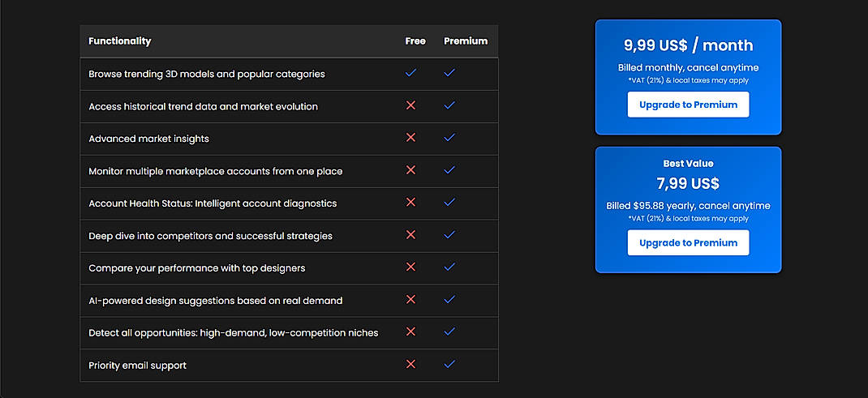
Task: Click 'AI-powered design suggestions based on real demand'
Action: pyautogui.click(x=215, y=301)
